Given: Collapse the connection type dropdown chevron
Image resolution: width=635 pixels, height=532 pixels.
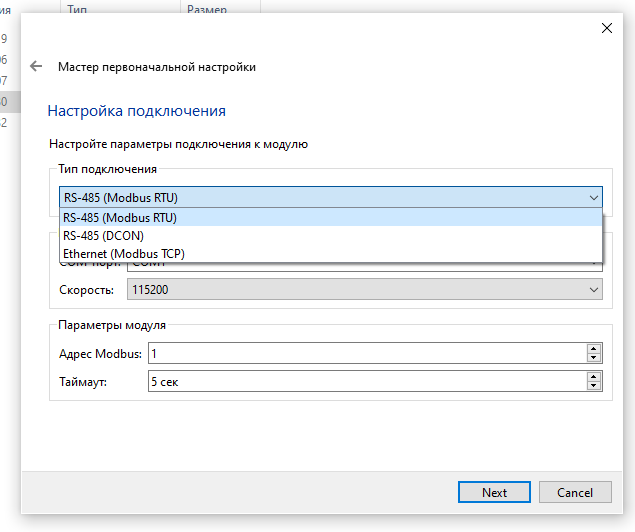Looking at the screenshot, I should (594, 198).
